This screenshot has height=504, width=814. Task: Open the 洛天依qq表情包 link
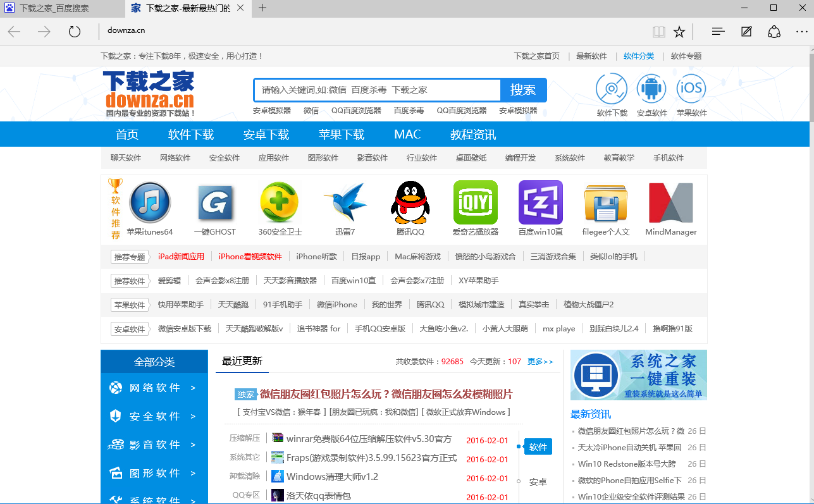318,496
